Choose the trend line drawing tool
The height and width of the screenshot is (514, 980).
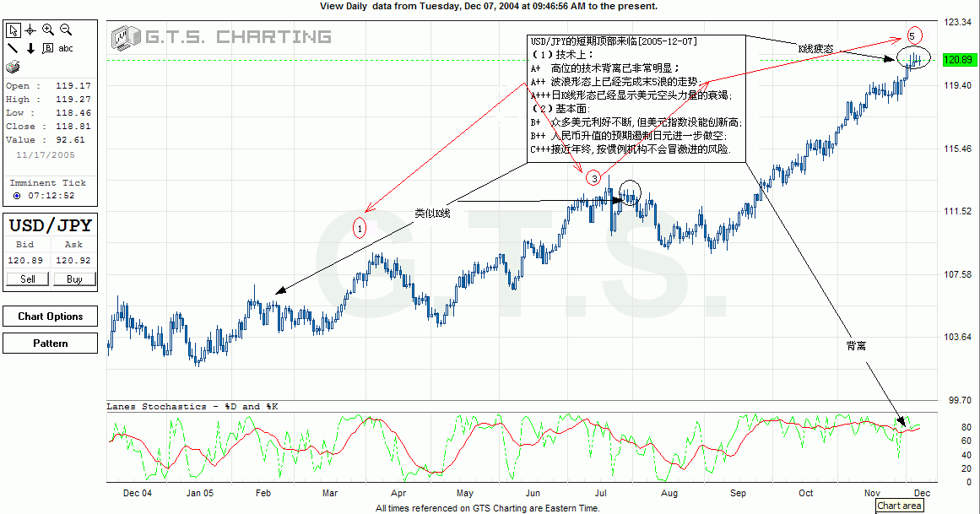coord(13,48)
